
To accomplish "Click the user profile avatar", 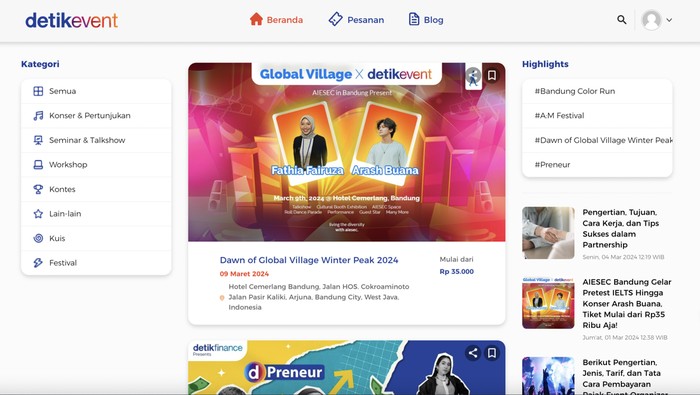I will [x=651, y=20].
